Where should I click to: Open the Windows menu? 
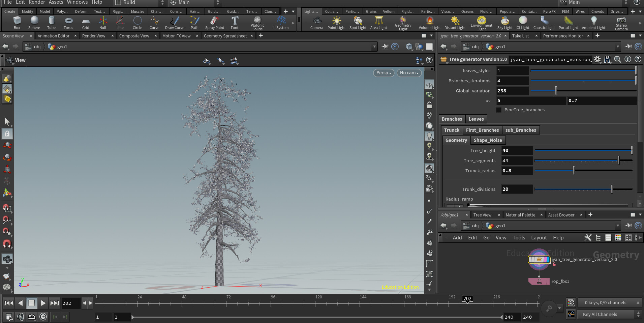click(x=77, y=2)
